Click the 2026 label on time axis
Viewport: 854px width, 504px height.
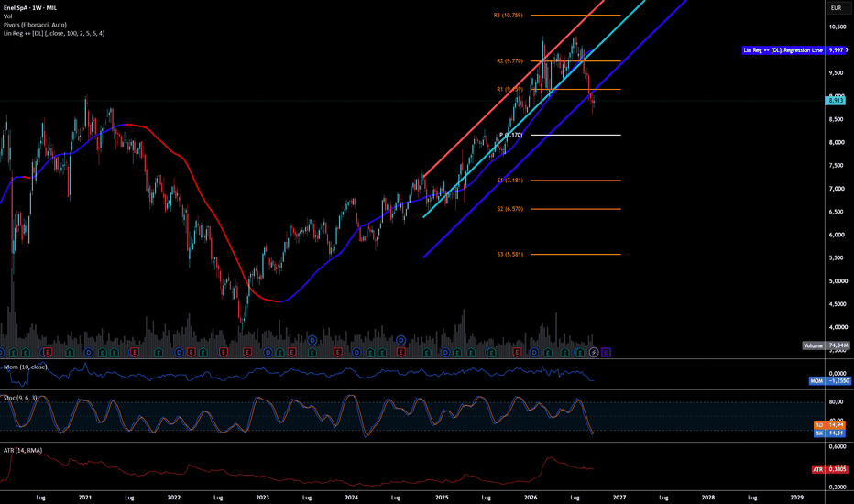pyautogui.click(x=531, y=498)
